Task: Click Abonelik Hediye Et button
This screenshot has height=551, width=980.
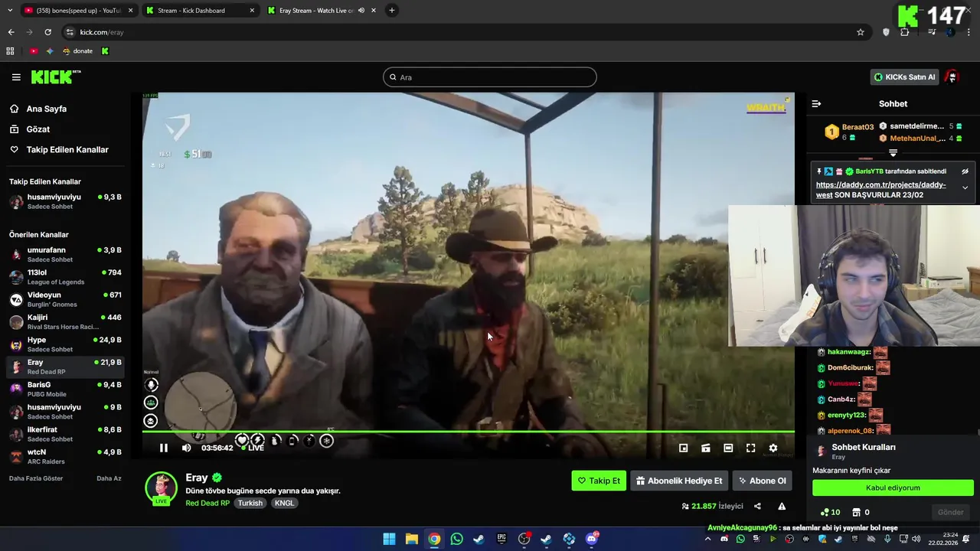Action: pos(679,481)
